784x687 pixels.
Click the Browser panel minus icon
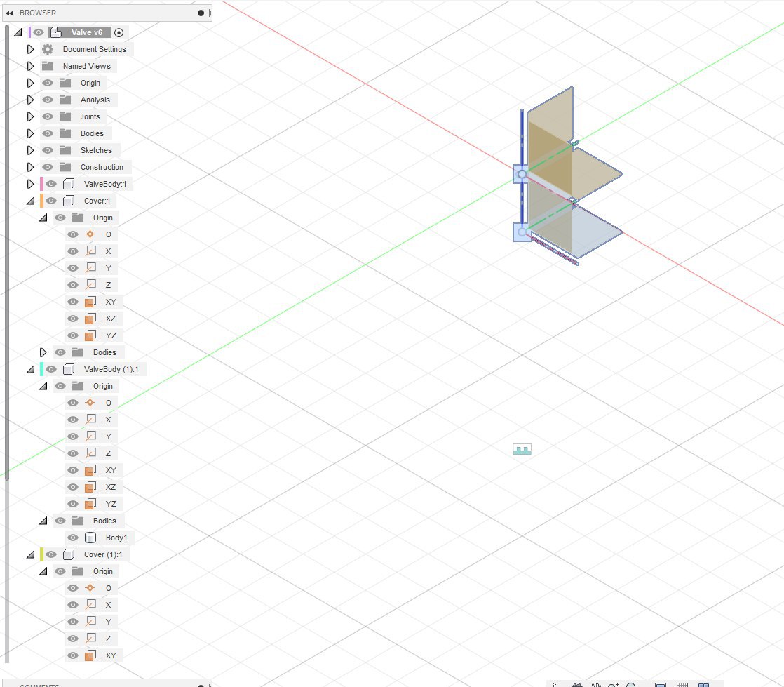pos(201,13)
